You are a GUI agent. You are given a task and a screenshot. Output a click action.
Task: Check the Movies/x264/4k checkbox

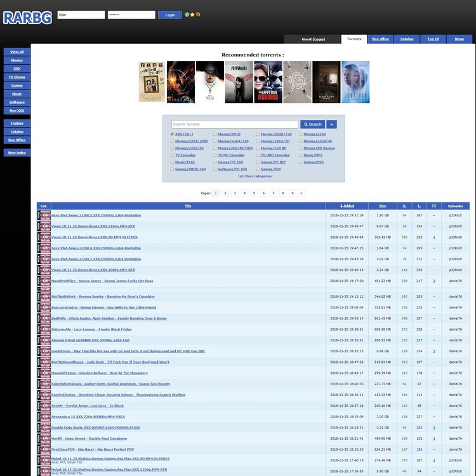pyautogui.click(x=301, y=141)
